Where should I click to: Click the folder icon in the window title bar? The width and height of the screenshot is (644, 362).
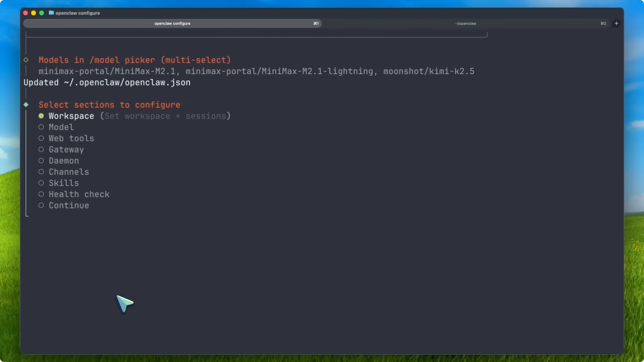click(x=51, y=13)
